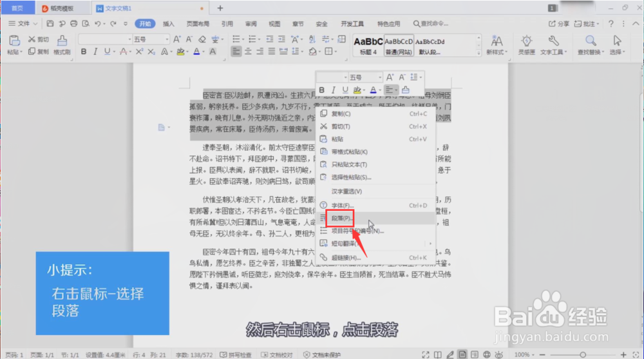Apply the 普通(网站) style
Viewport: 644px width, 359px height.
pyautogui.click(x=399, y=45)
